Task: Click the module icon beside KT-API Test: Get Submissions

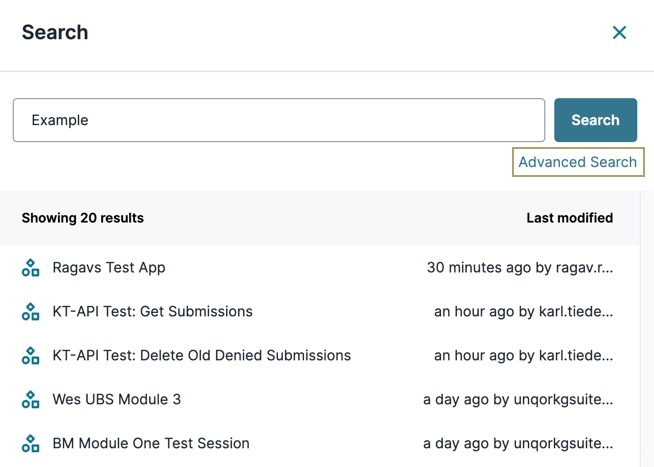Action: (30, 311)
